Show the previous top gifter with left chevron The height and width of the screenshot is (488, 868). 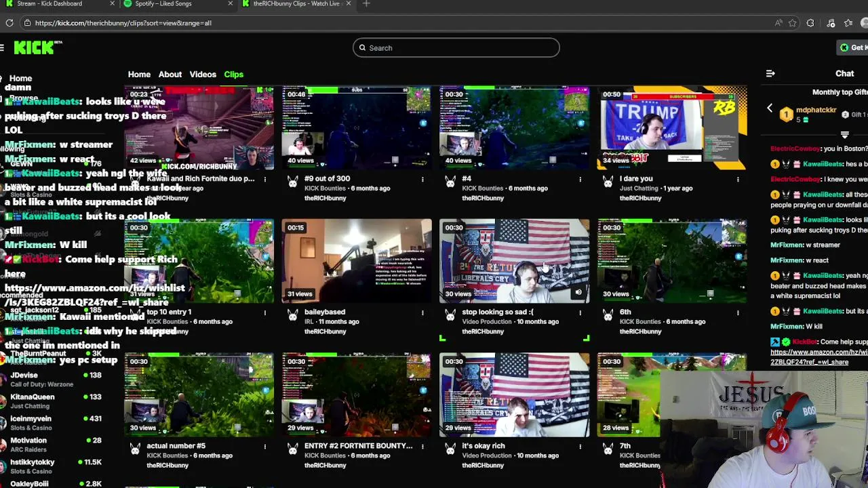point(770,108)
